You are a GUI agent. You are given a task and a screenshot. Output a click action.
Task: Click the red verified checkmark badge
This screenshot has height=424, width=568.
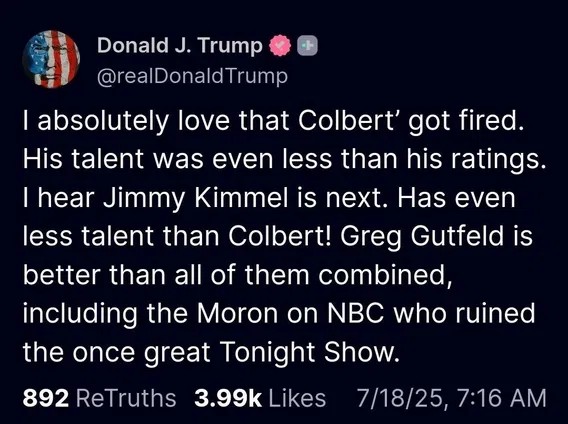280,46
